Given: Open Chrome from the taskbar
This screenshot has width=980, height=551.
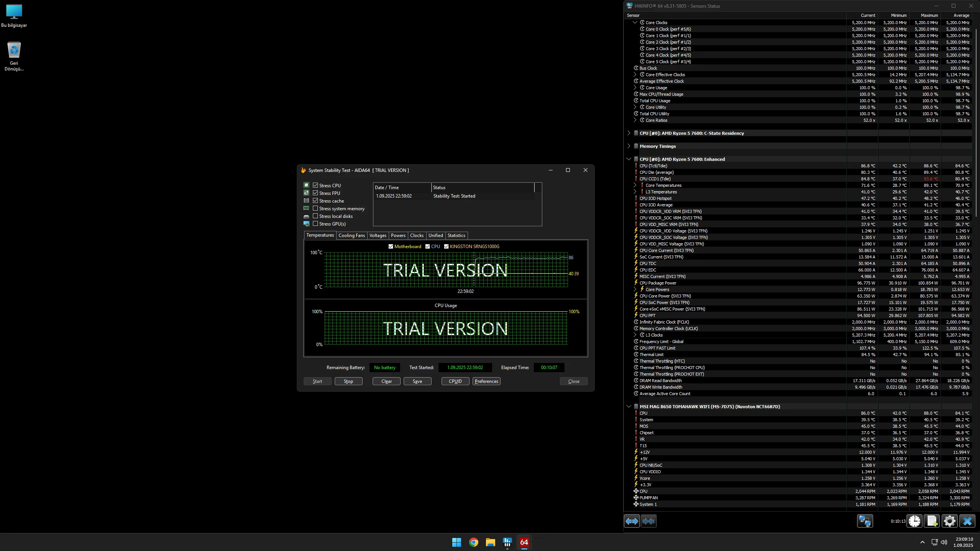Looking at the screenshot, I should coord(474,542).
